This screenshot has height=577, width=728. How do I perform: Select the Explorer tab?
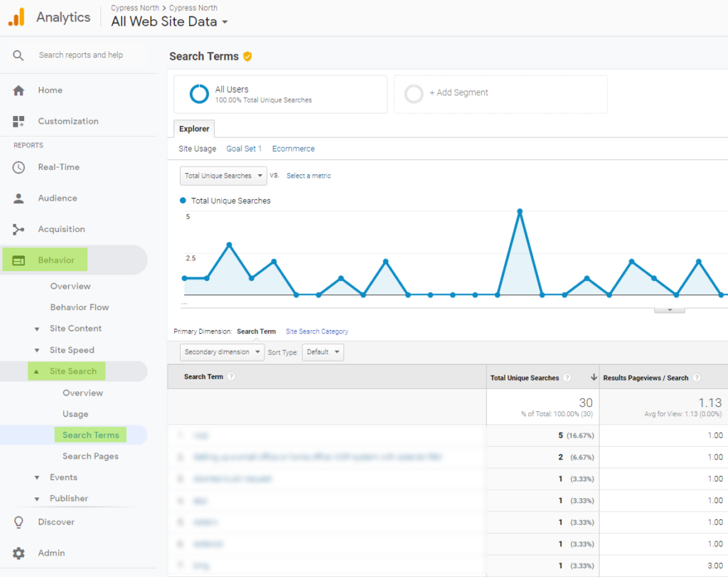194,129
